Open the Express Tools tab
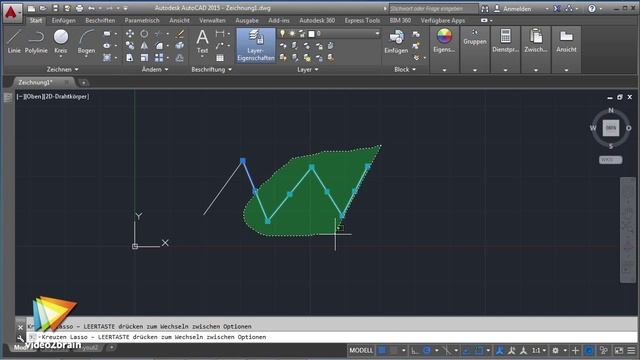The height and width of the screenshot is (360, 640). 362,20
